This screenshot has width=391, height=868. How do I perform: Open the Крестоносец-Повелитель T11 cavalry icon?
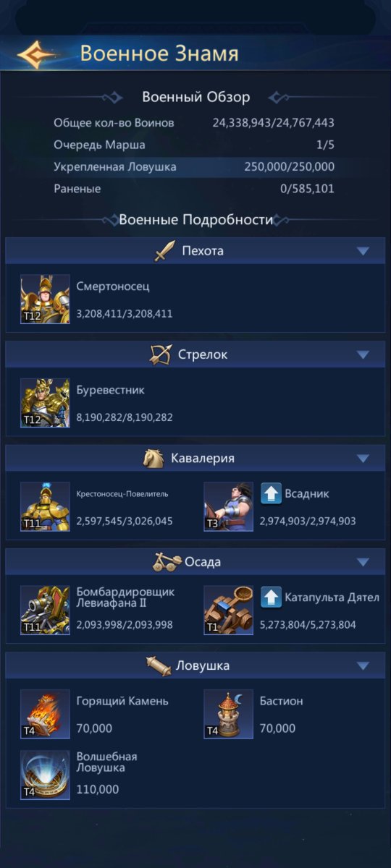(x=45, y=506)
